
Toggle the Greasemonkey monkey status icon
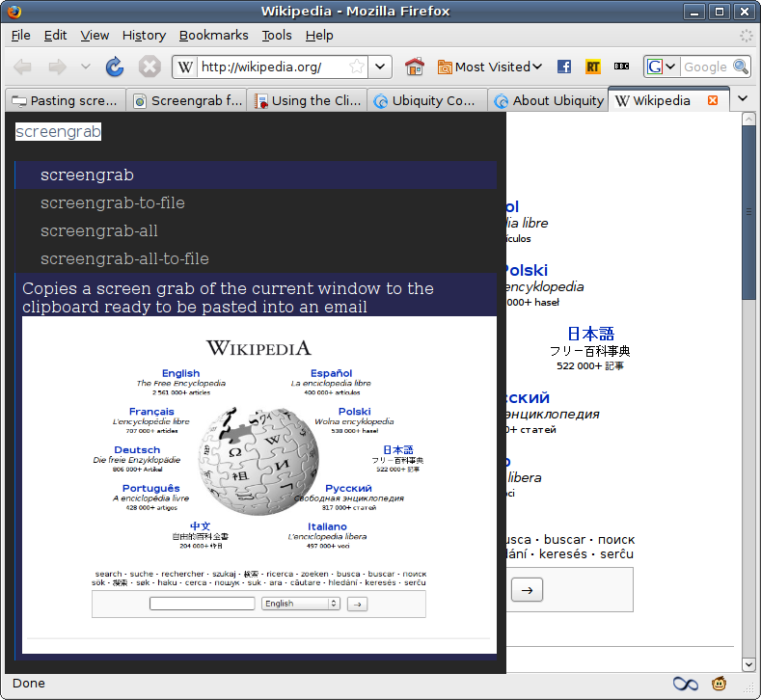pos(720,684)
